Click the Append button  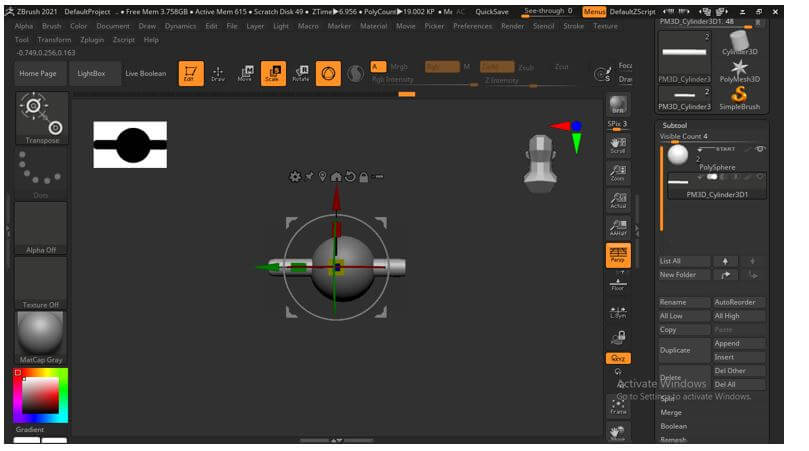click(738, 343)
